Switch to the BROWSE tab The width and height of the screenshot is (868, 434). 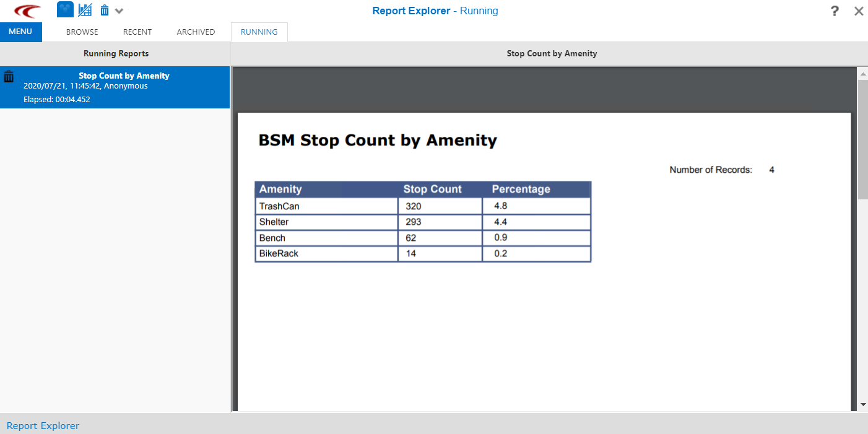tap(82, 32)
